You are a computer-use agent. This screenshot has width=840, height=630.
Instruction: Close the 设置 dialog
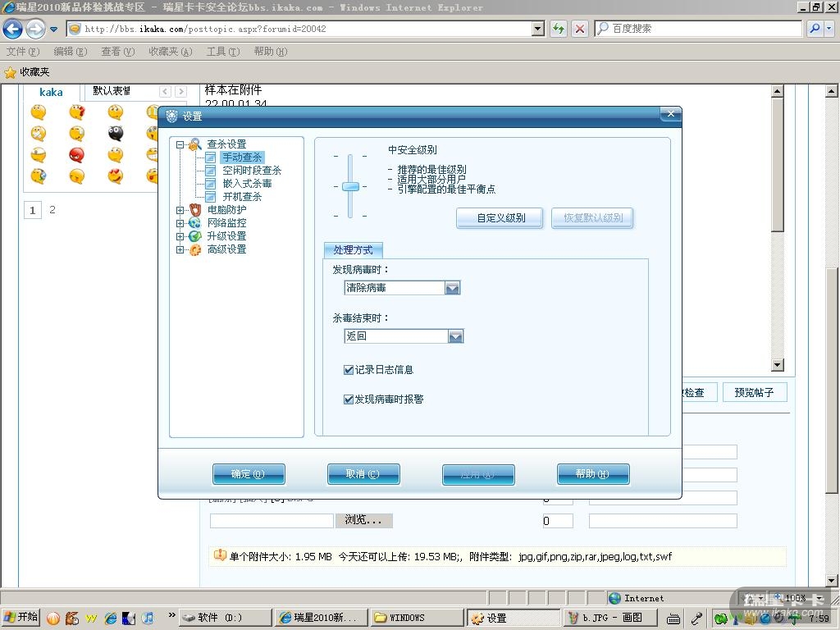(670, 114)
